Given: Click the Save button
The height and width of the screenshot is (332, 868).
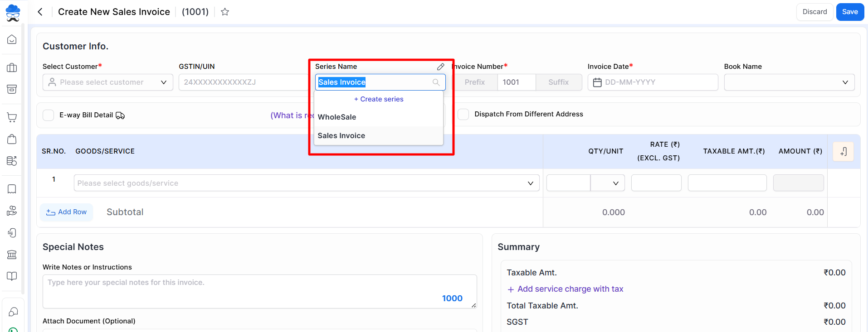Looking at the screenshot, I should click(849, 12).
